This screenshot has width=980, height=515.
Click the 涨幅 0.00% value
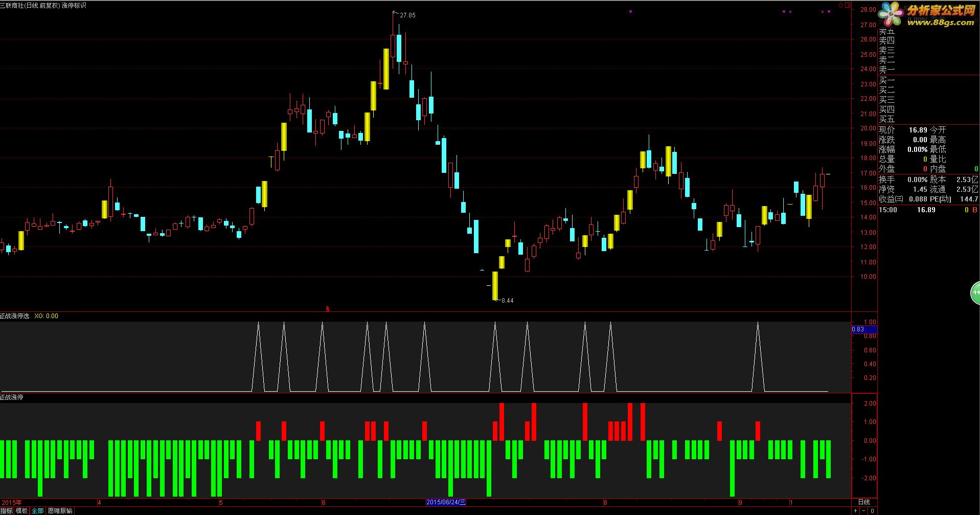(x=918, y=149)
